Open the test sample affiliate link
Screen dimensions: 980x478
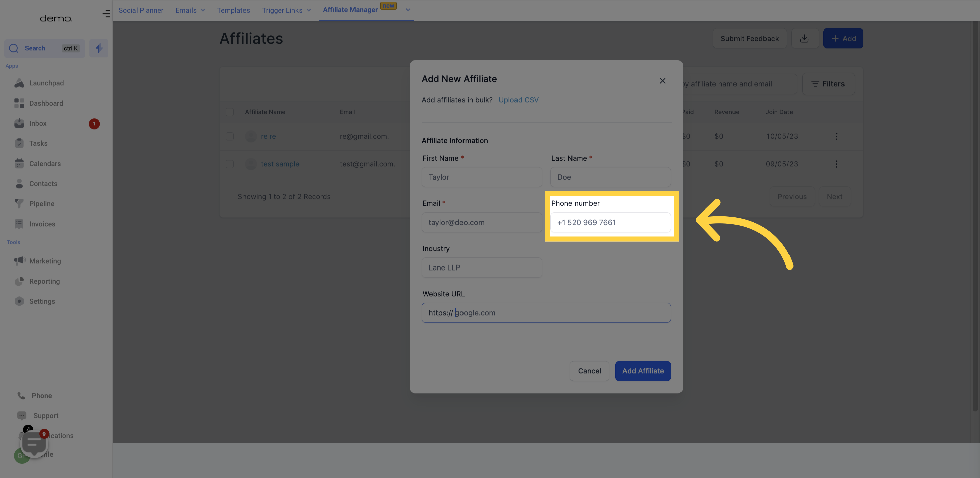coord(280,164)
